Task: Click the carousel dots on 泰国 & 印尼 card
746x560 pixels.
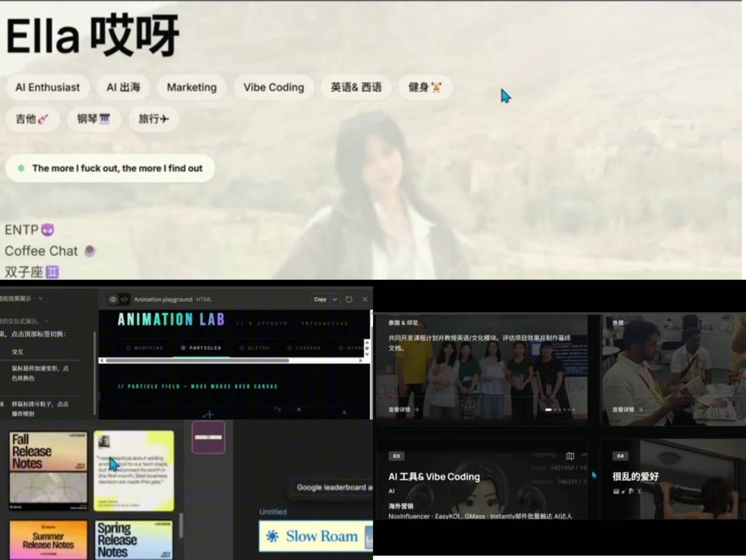Action: pyautogui.click(x=561, y=410)
